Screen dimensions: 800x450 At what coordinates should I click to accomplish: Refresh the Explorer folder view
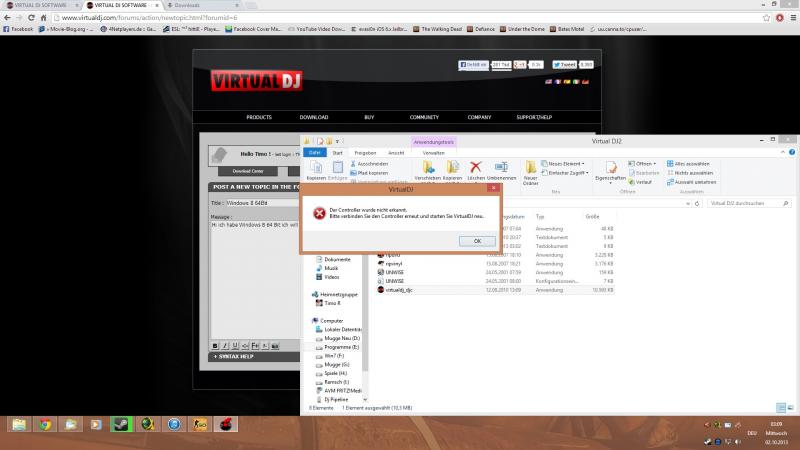697,203
